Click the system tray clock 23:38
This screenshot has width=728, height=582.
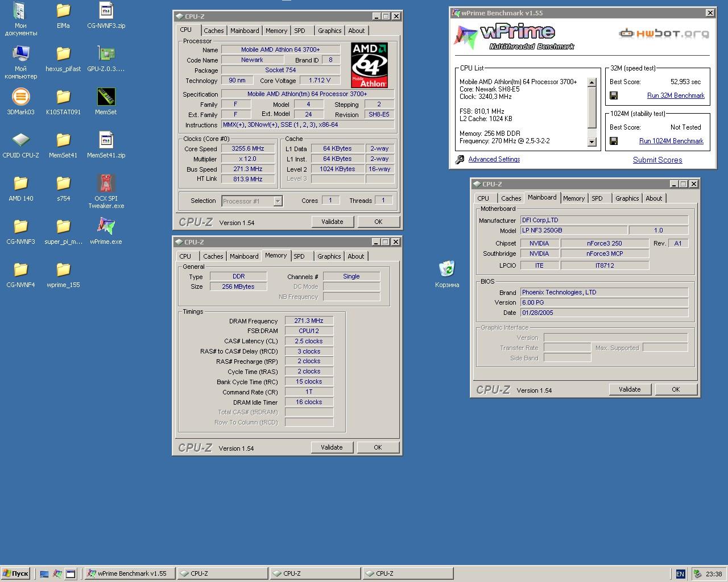pyautogui.click(x=714, y=574)
